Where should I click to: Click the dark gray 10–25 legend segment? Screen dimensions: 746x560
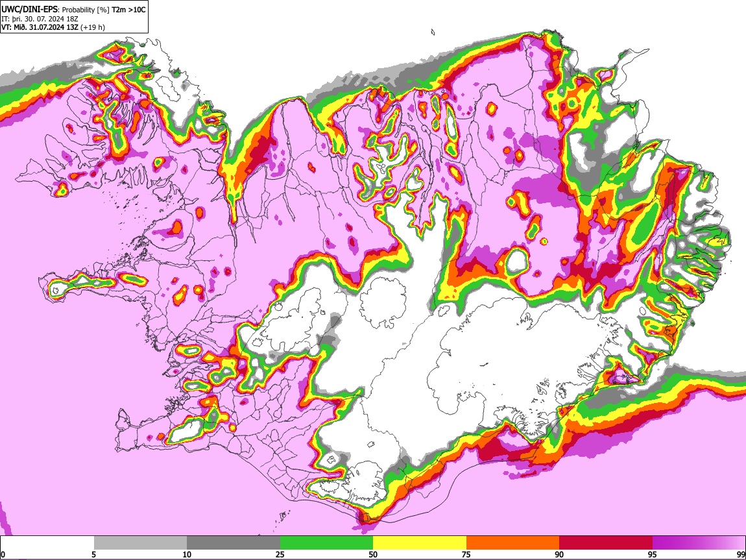point(234,543)
